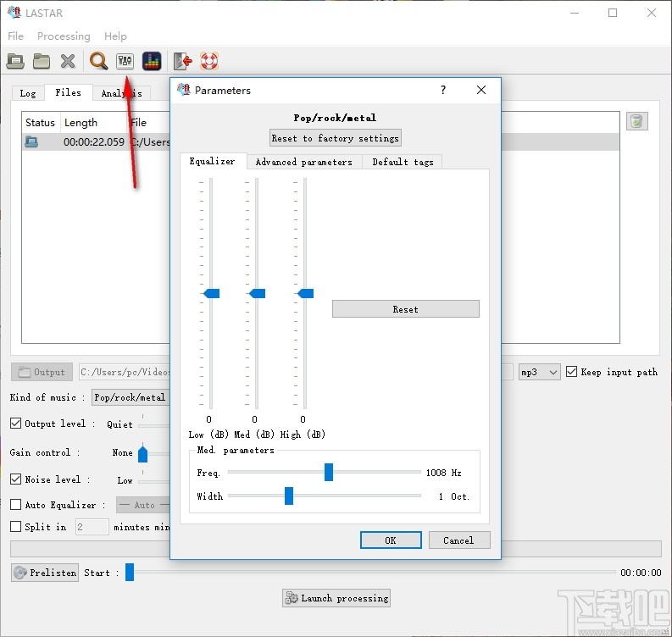This screenshot has height=637, width=672.
Task: Click the Med (dB) equalizer slider handle
Action: [x=257, y=293]
